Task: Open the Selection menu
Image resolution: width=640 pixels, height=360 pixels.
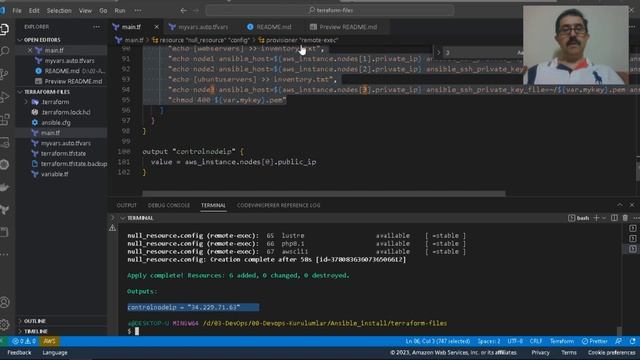Action: (x=59, y=11)
